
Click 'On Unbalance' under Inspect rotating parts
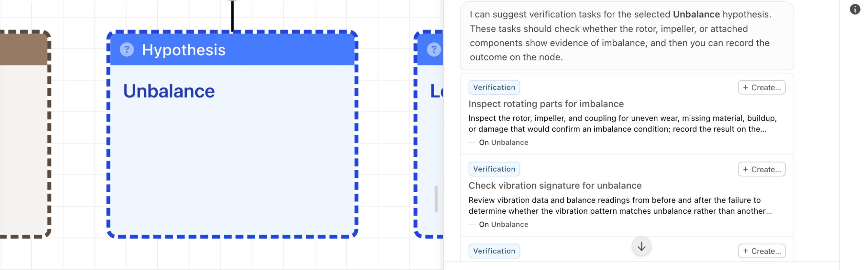tap(503, 142)
